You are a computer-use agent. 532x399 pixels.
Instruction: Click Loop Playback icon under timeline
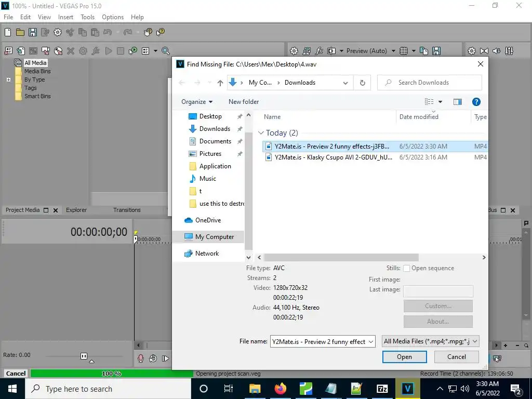click(x=153, y=358)
